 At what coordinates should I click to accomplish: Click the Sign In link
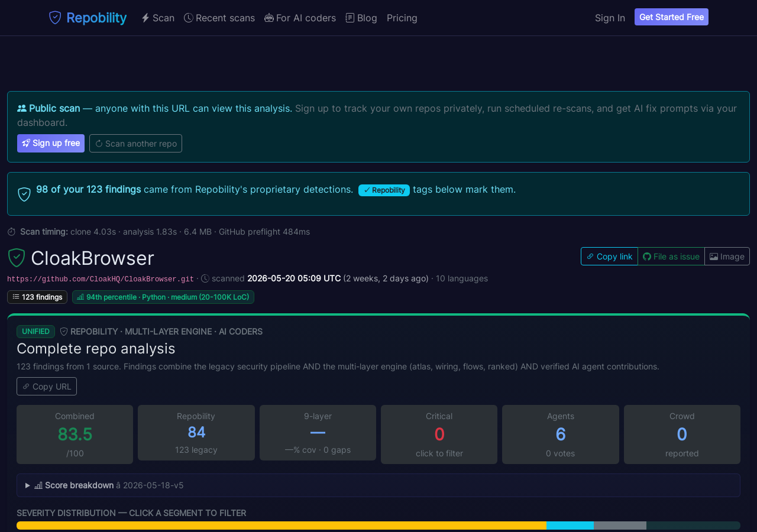(x=610, y=18)
